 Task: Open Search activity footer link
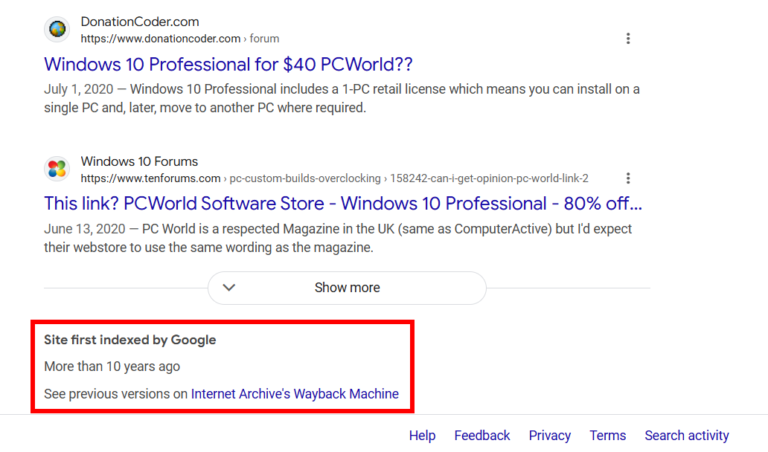[x=687, y=435]
